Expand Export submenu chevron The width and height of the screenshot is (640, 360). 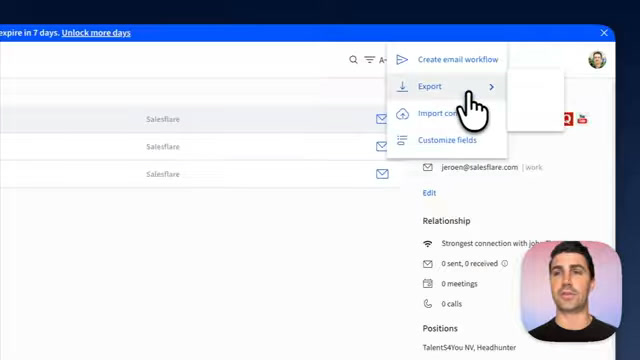pyautogui.click(x=491, y=87)
